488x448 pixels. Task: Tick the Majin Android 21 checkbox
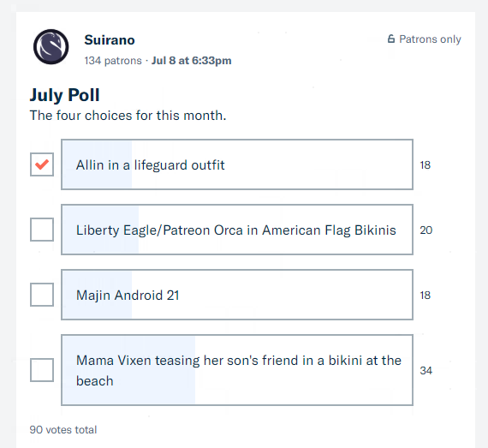[x=42, y=295]
